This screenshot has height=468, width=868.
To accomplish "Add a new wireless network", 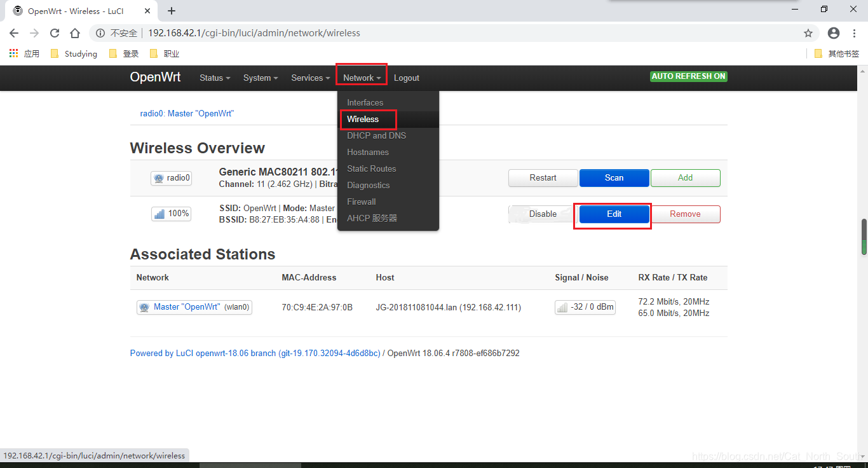I will 686,178.
